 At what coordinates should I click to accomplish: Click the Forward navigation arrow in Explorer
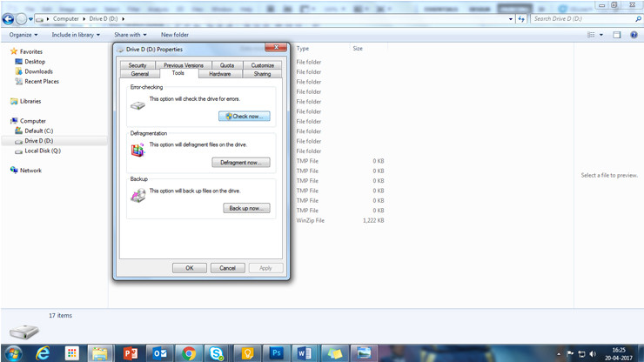coord(21,18)
